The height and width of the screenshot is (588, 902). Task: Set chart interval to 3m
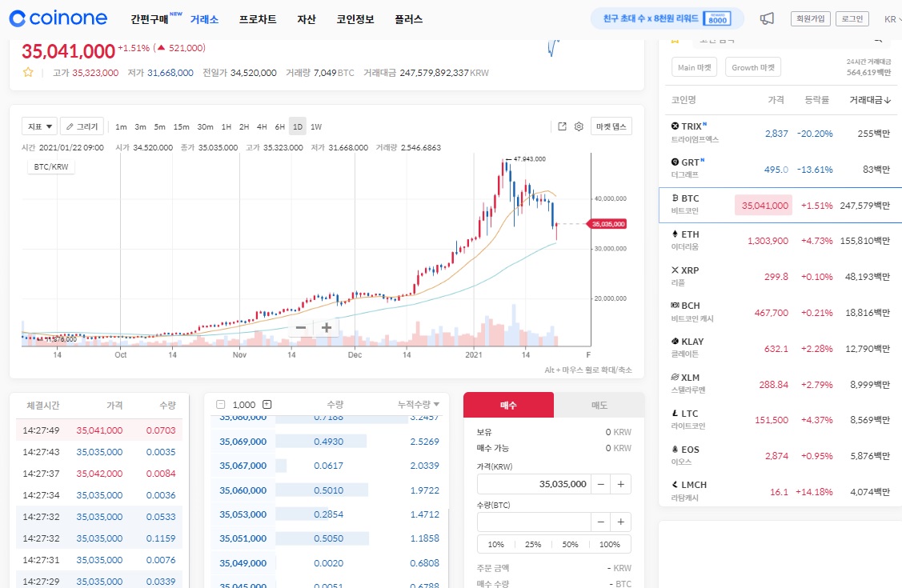click(140, 127)
